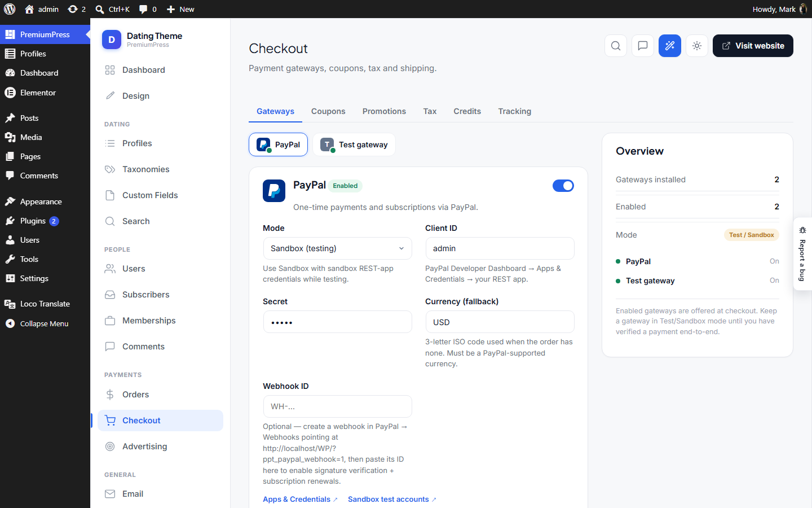Collapse the WordPress admin menu
Image resolution: width=812 pixels, height=508 pixels.
click(x=45, y=323)
